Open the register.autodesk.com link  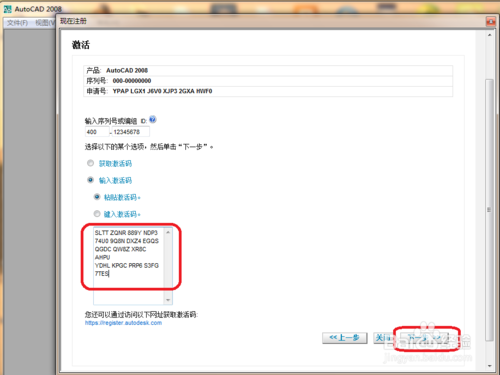123,323
